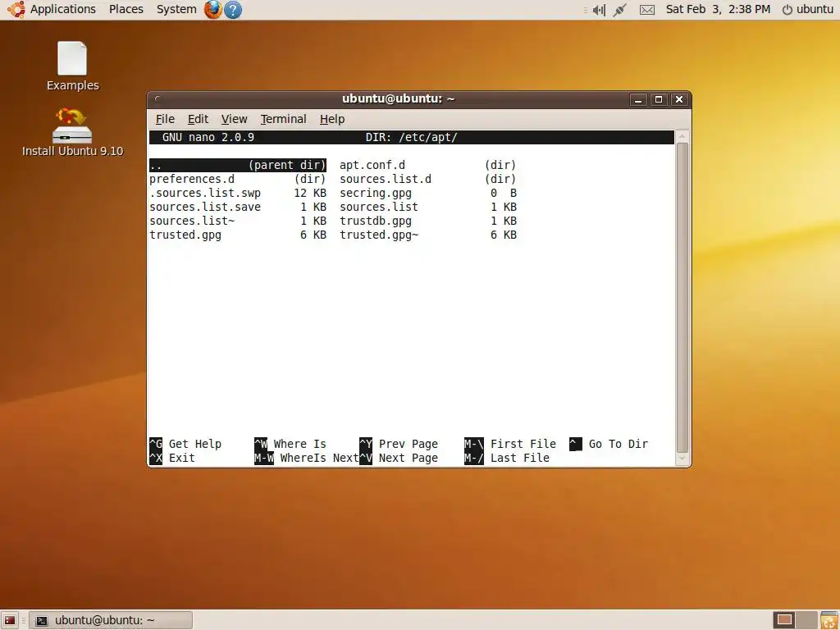Click the '^_ Go To Dir' shortcut
Image resolution: width=840 pixels, height=630 pixels.
[x=609, y=444]
